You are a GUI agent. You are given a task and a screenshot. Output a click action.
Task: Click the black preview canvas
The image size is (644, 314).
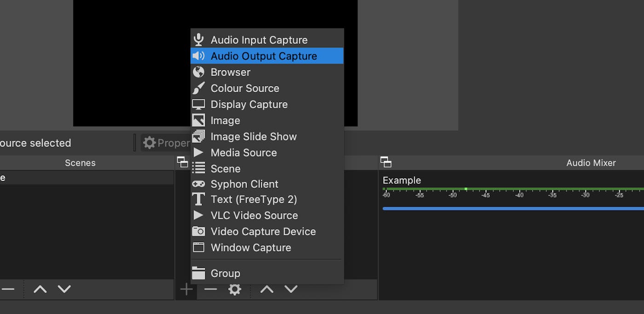(x=132, y=63)
